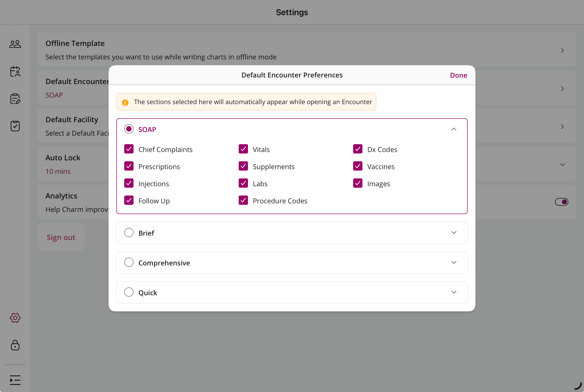This screenshot has height=392, width=584.
Task: Click the Lock icon in the sidebar
Action: click(15, 345)
